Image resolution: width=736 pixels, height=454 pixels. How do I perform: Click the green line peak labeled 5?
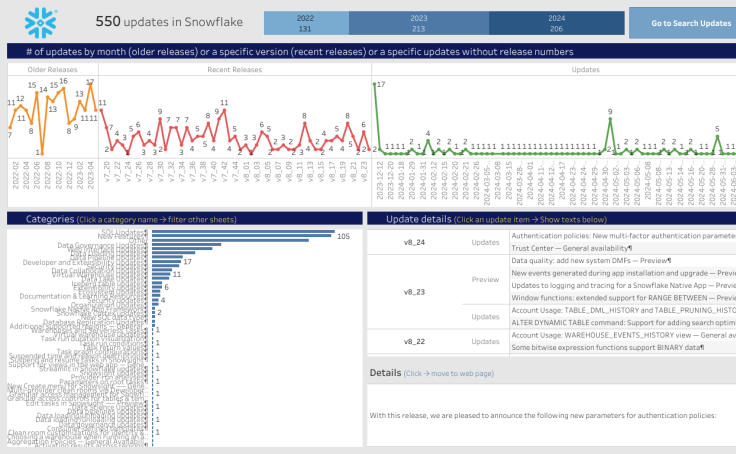coord(717,137)
